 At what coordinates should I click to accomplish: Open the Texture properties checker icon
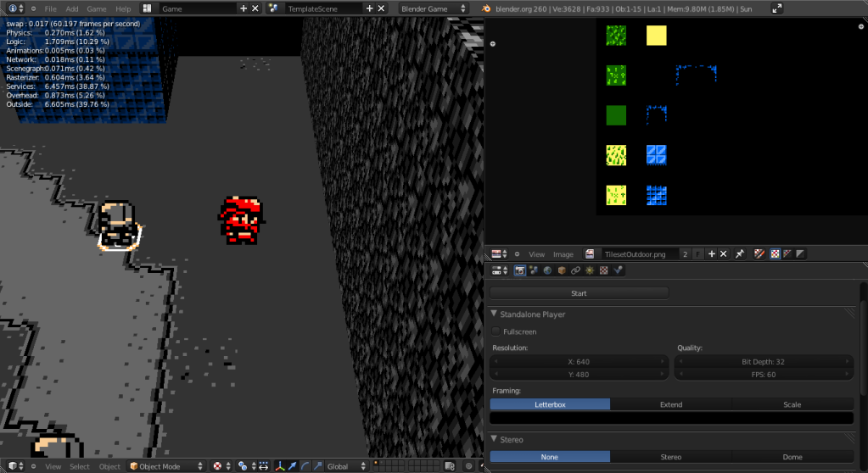click(x=603, y=270)
